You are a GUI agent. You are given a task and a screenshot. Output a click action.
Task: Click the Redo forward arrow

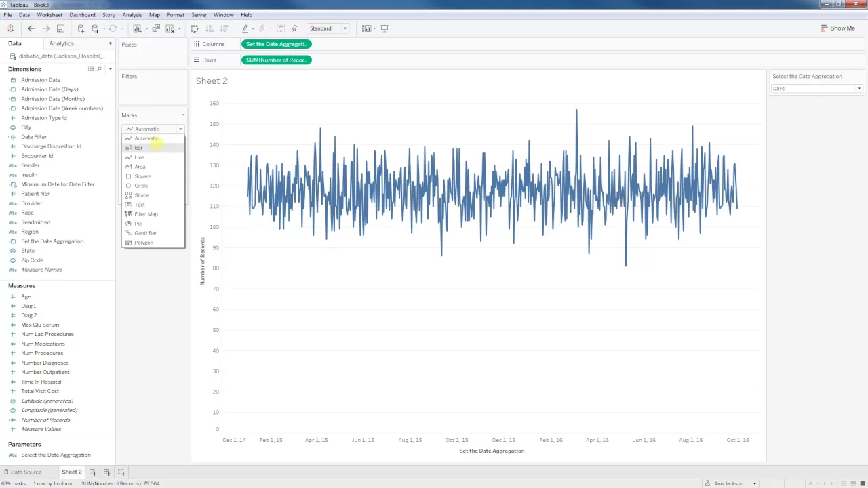click(45, 28)
